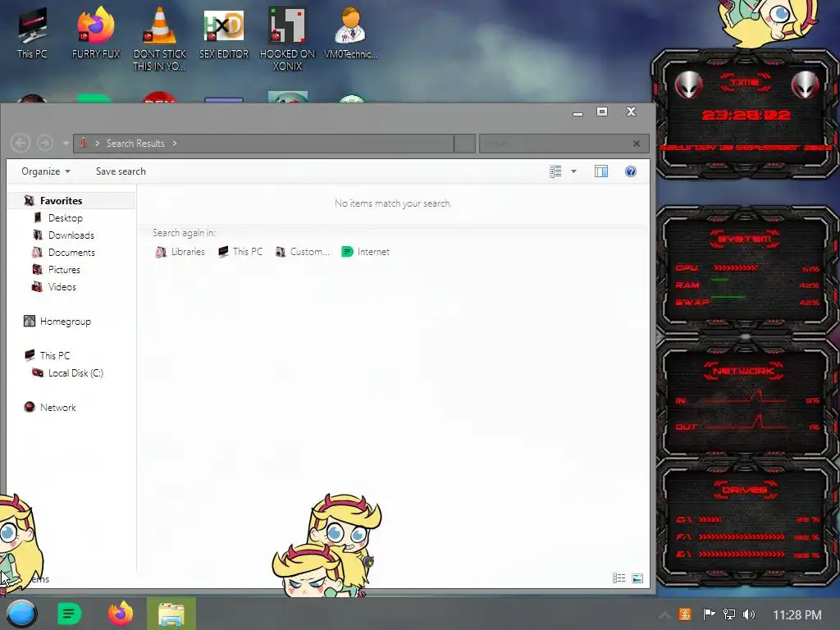
Task: Click the TIME widget clock display
Action: (746, 115)
